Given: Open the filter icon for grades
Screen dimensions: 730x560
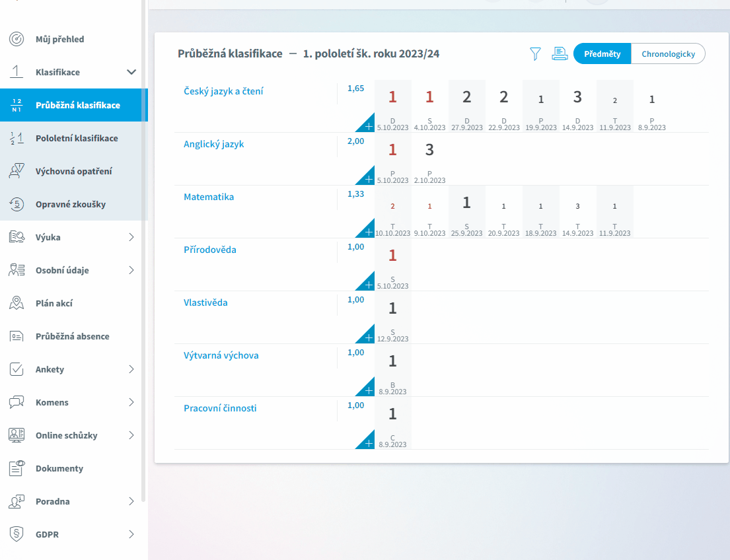Looking at the screenshot, I should pos(535,54).
